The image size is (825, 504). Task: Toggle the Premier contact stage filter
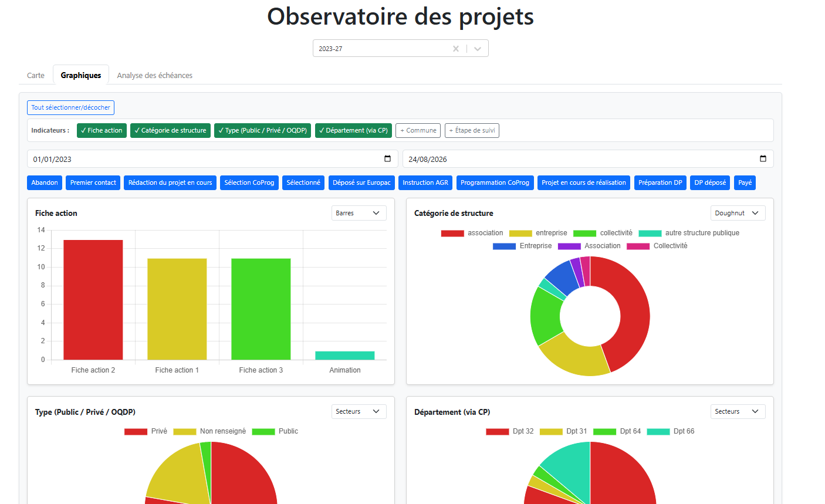93,182
